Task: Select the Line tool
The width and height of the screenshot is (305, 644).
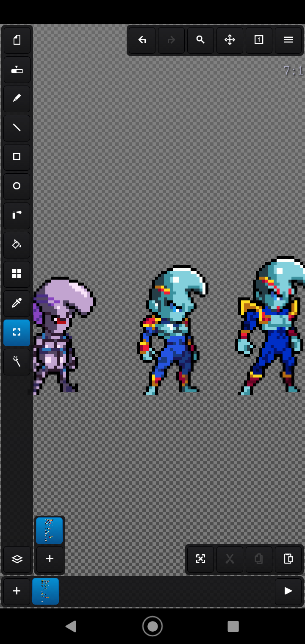Action: click(17, 128)
